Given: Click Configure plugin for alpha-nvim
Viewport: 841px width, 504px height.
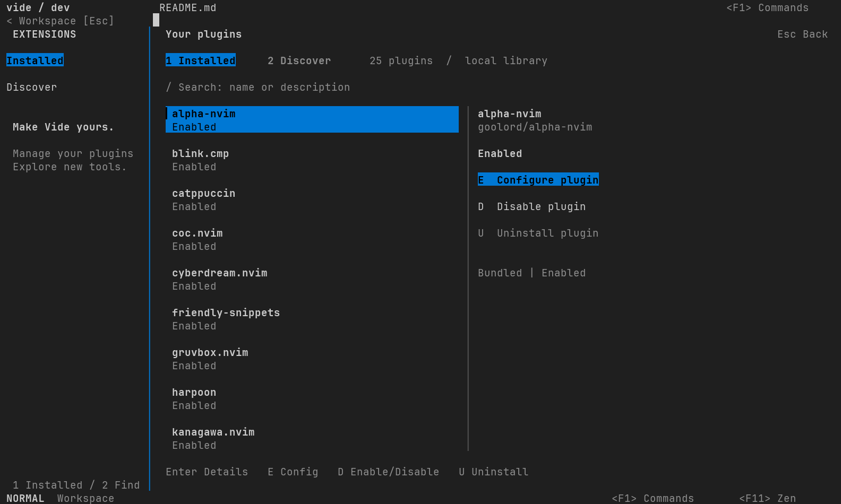Looking at the screenshot, I should pos(538,180).
